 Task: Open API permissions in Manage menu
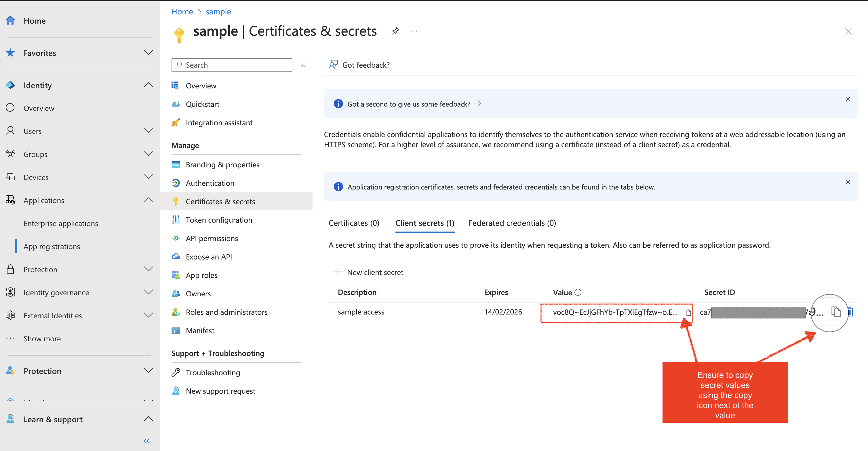pos(212,238)
